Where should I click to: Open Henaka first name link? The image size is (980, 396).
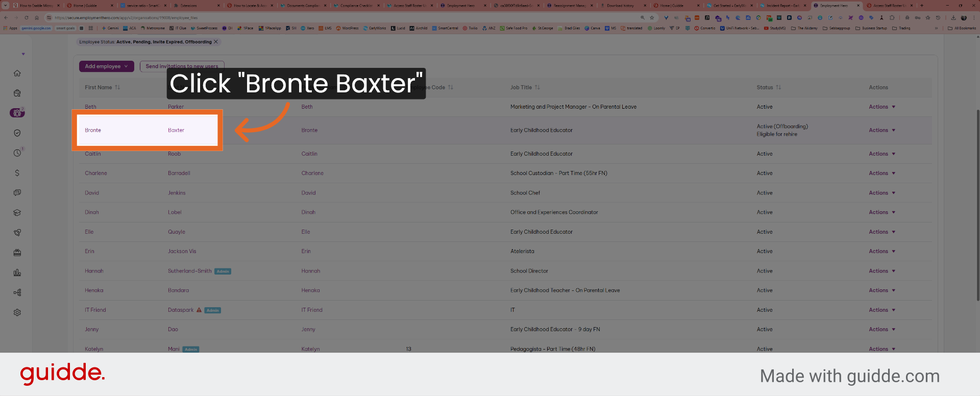[94, 290]
